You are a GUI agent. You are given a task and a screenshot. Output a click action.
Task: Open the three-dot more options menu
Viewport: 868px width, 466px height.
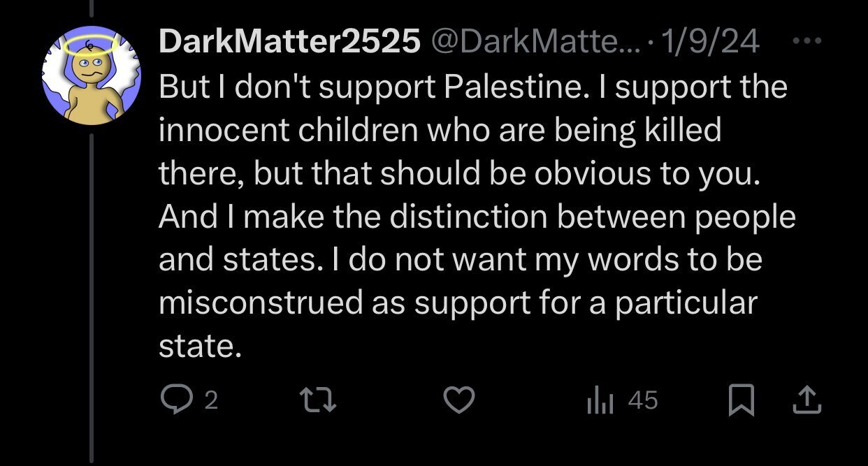click(x=809, y=41)
